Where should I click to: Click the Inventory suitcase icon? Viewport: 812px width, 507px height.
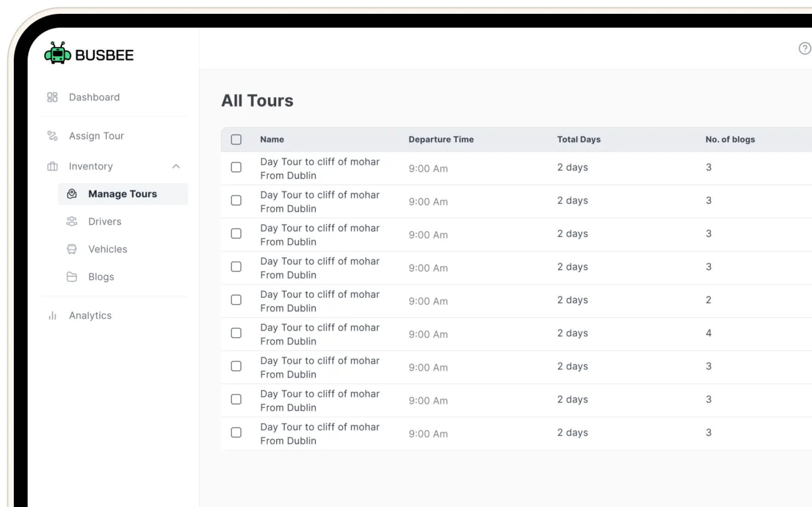coord(52,166)
